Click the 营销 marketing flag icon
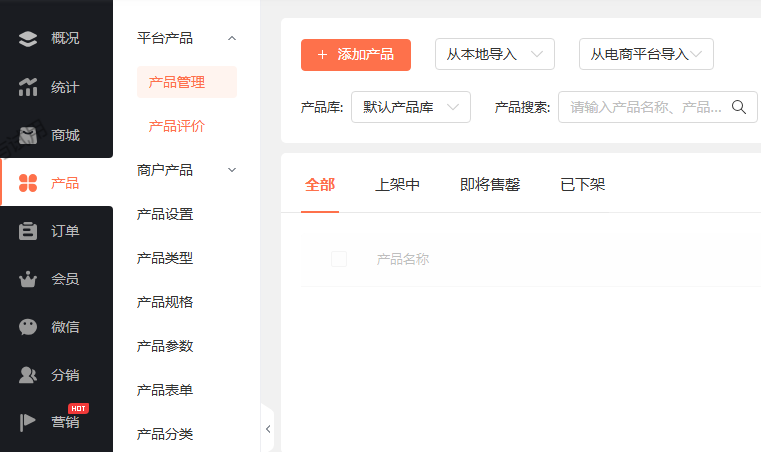761x452 pixels. point(28,422)
